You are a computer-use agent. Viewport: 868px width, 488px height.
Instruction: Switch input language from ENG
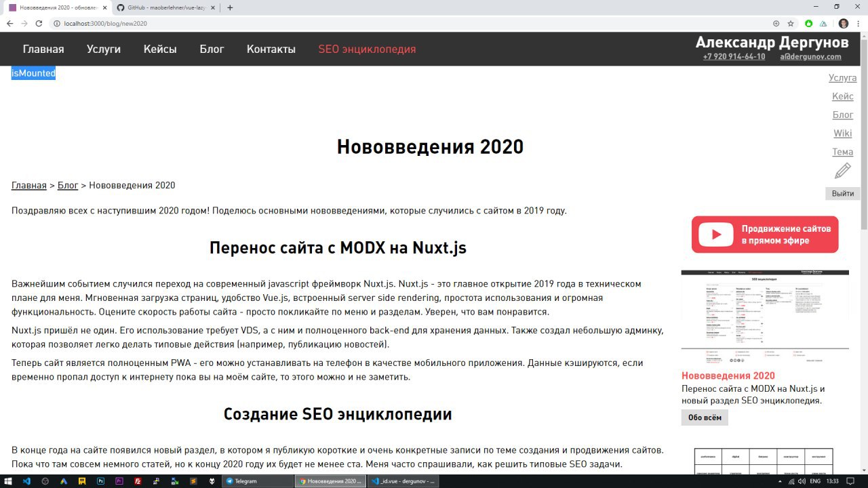click(816, 481)
